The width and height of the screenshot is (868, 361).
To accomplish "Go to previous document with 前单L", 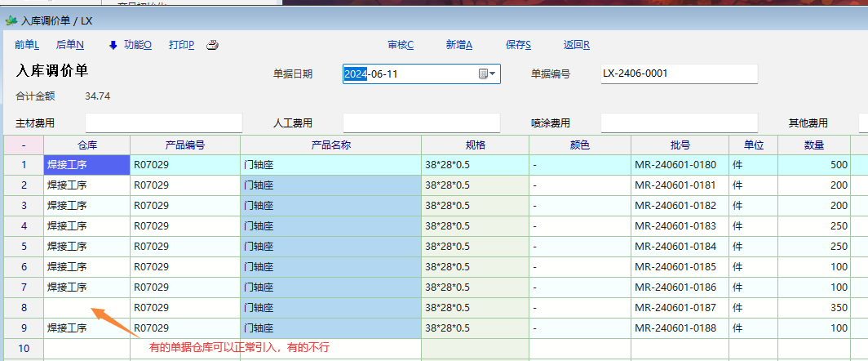I will point(27,45).
